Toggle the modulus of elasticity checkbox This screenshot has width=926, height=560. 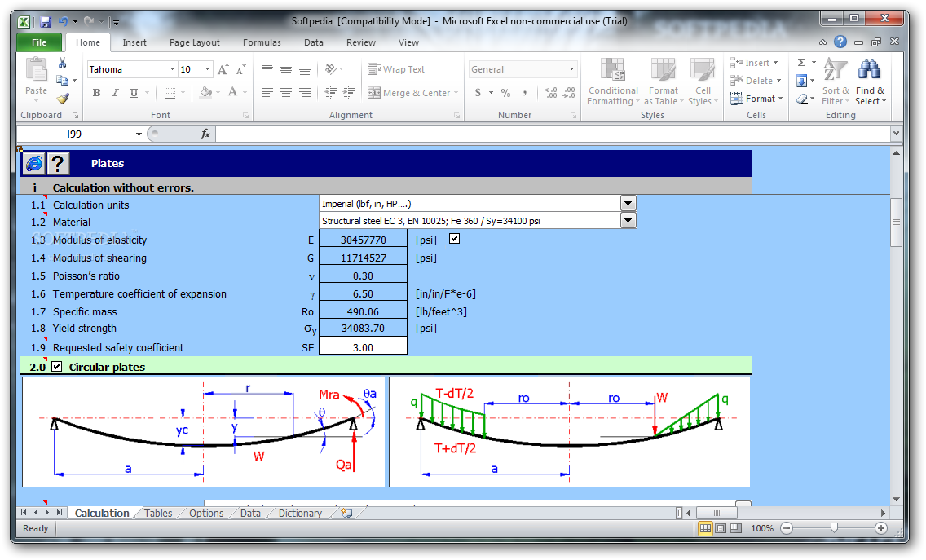point(454,239)
